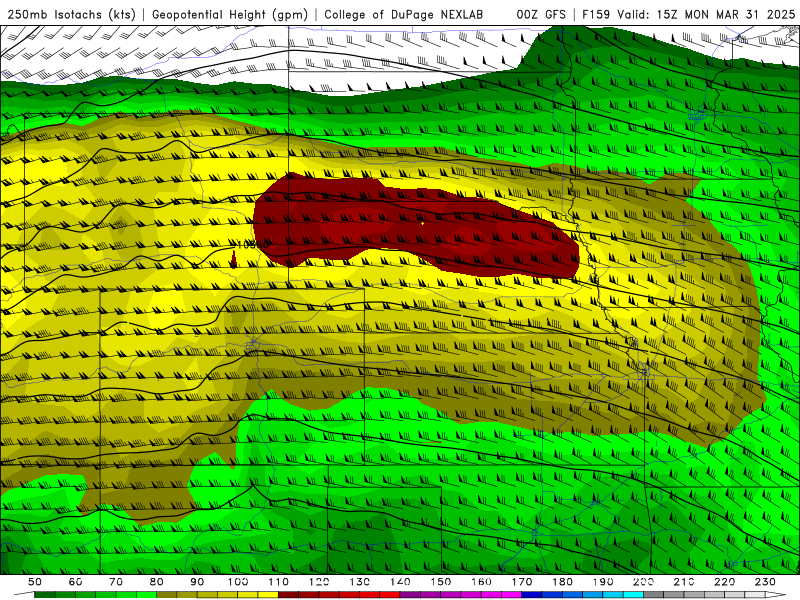Click the 'Geopotential Height (gpm)' title text
This screenshot has height=600, width=800.
point(230,15)
